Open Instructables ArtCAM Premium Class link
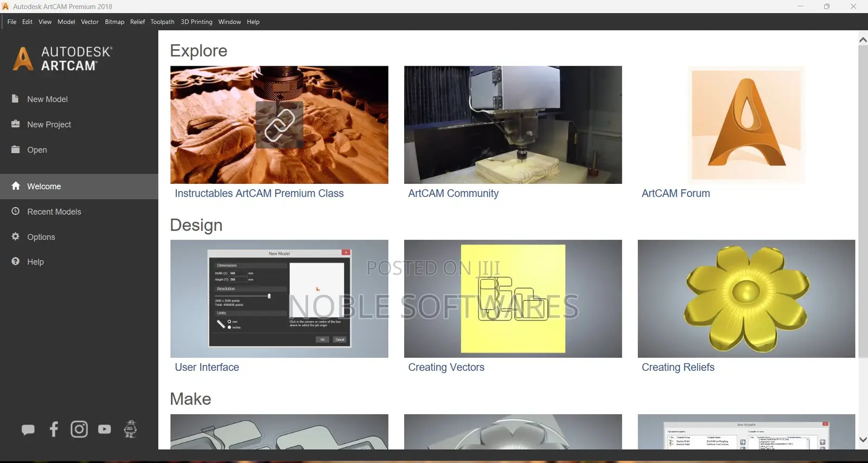The width and height of the screenshot is (868, 463). coord(259,193)
